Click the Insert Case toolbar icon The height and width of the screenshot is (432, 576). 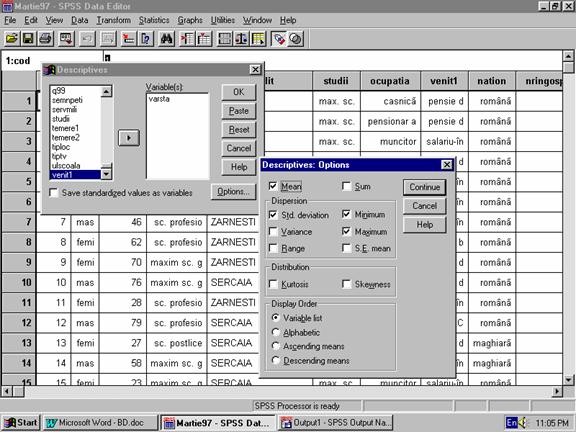pyautogui.click(x=187, y=39)
